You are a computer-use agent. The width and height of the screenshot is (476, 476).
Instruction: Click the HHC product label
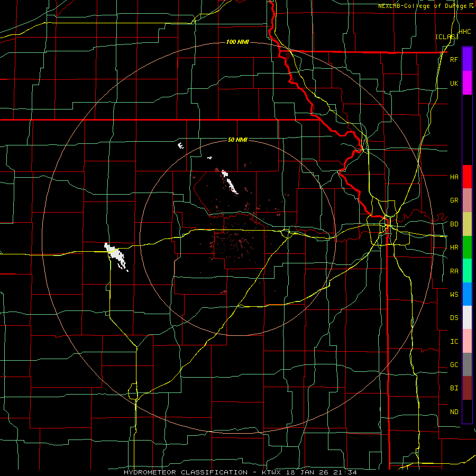pyautogui.click(x=465, y=32)
